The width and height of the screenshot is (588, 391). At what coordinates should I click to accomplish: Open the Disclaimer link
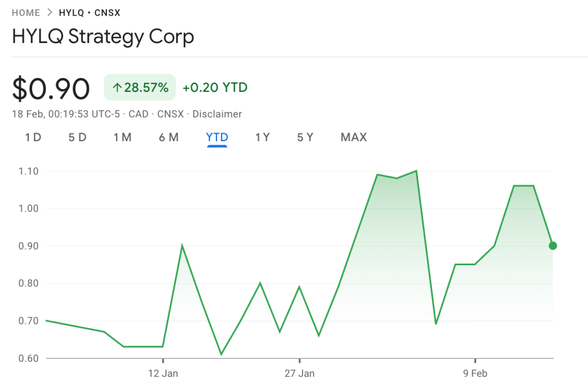coord(217,114)
